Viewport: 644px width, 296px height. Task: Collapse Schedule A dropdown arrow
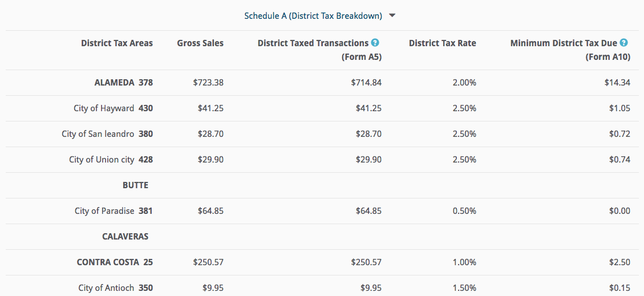click(392, 15)
